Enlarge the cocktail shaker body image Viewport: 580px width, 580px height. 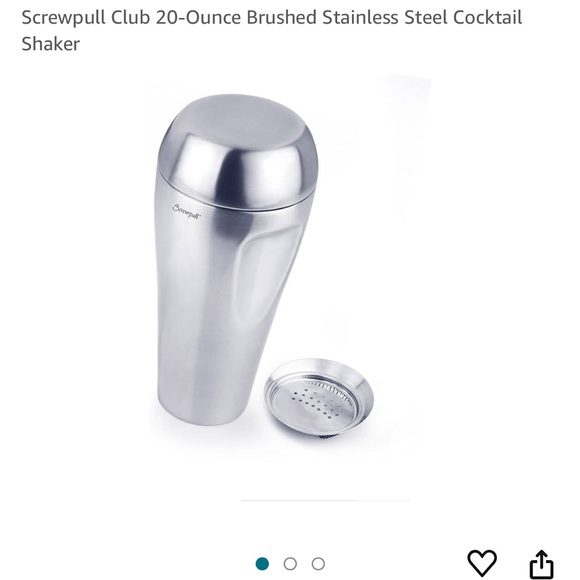point(237,259)
